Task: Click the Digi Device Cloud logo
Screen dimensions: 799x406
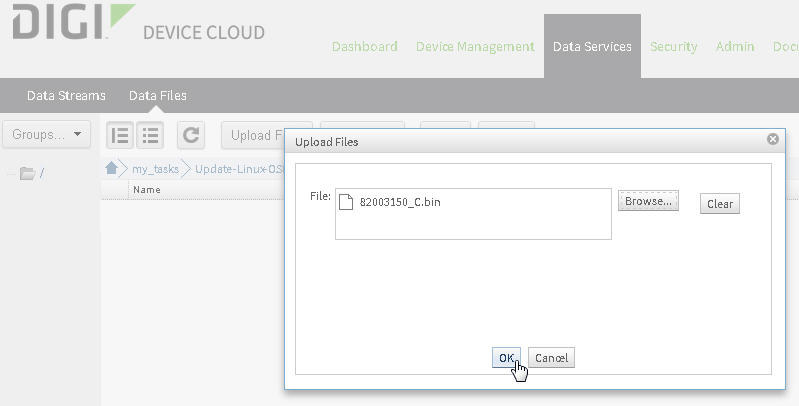Action: click(x=138, y=24)
